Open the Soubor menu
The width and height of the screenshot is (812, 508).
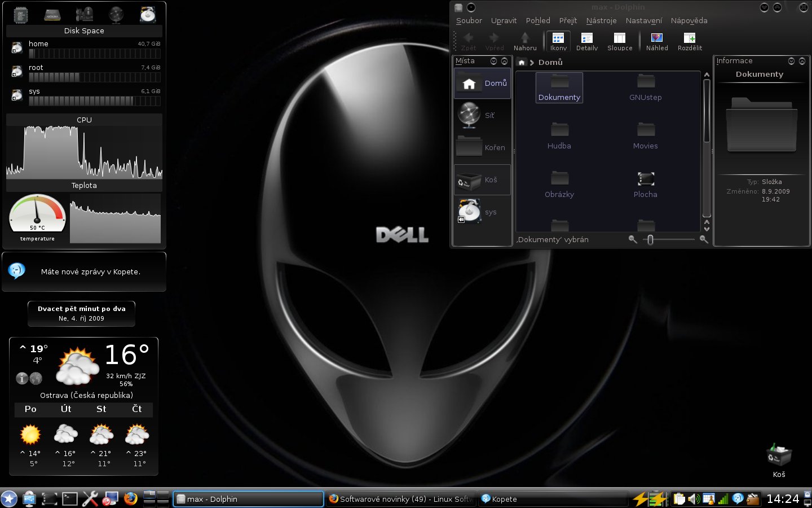[469, 20]
